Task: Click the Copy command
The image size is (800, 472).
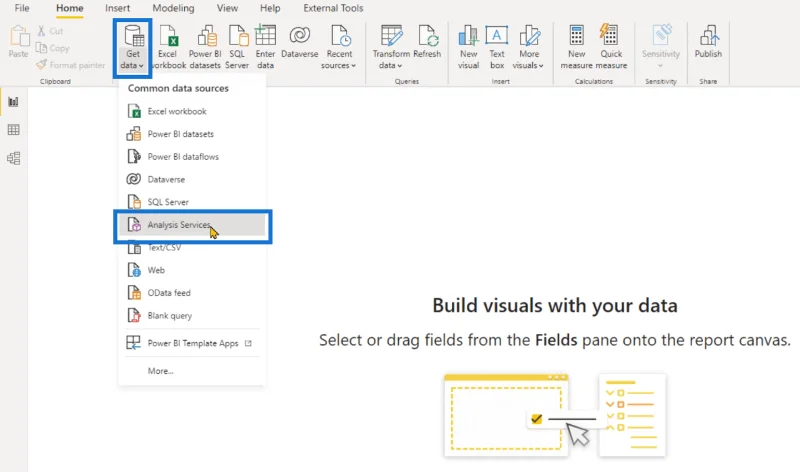Action: (x=53, y=48)
